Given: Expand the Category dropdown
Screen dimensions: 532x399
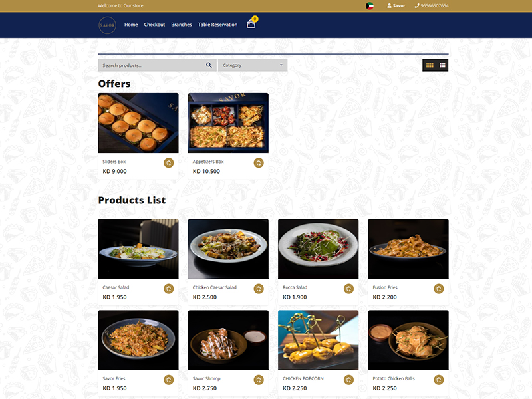Looking at the screenshot, I should tap(253, 65).
